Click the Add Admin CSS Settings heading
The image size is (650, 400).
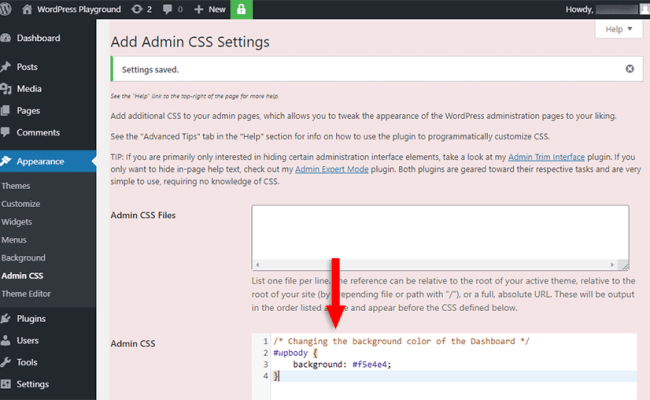(x=190, y=42)
